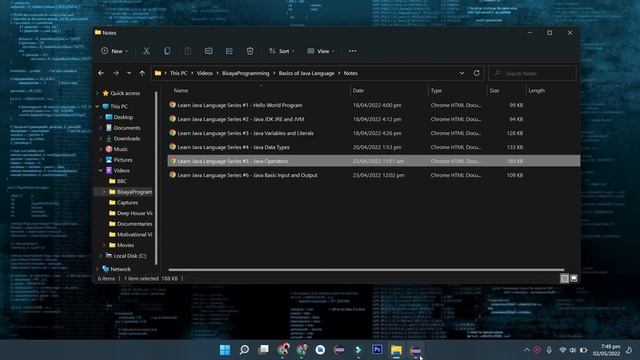Select Downloads in the navigation pane
640x360 pixels.
click(127, 138)
